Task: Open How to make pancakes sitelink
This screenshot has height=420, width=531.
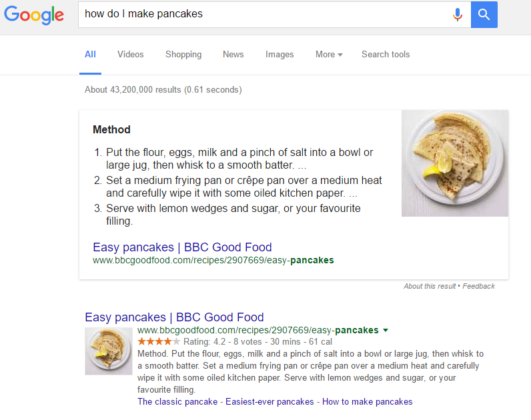Action: coord(368,402)
